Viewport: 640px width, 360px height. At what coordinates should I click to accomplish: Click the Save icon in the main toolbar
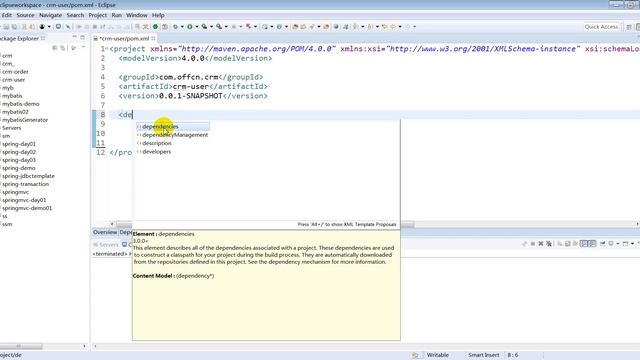point(6,27)
